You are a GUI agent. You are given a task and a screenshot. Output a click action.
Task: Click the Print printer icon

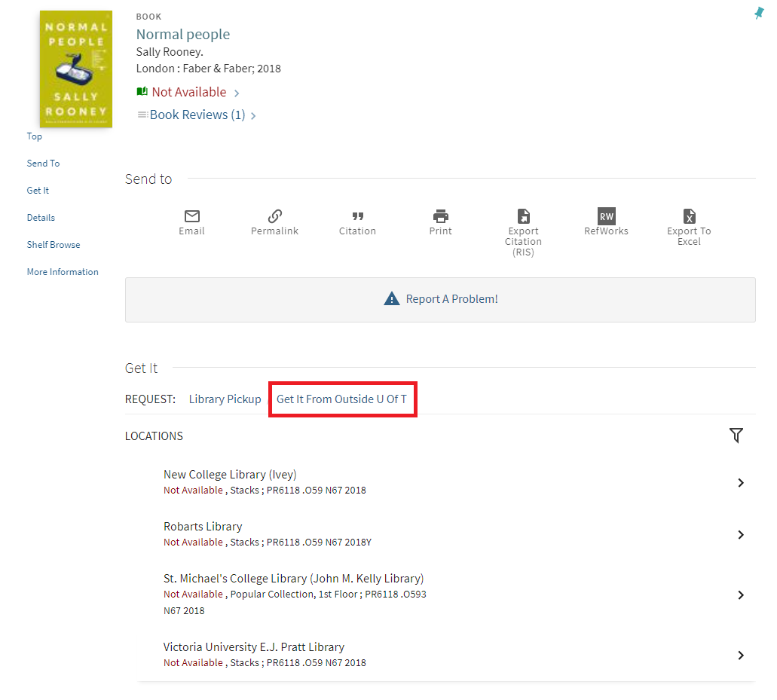coord(441,216)
